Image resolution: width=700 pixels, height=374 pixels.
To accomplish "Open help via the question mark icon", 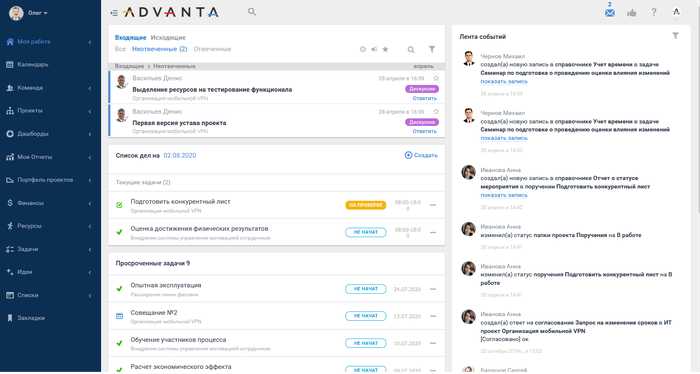I will (654, 12).
